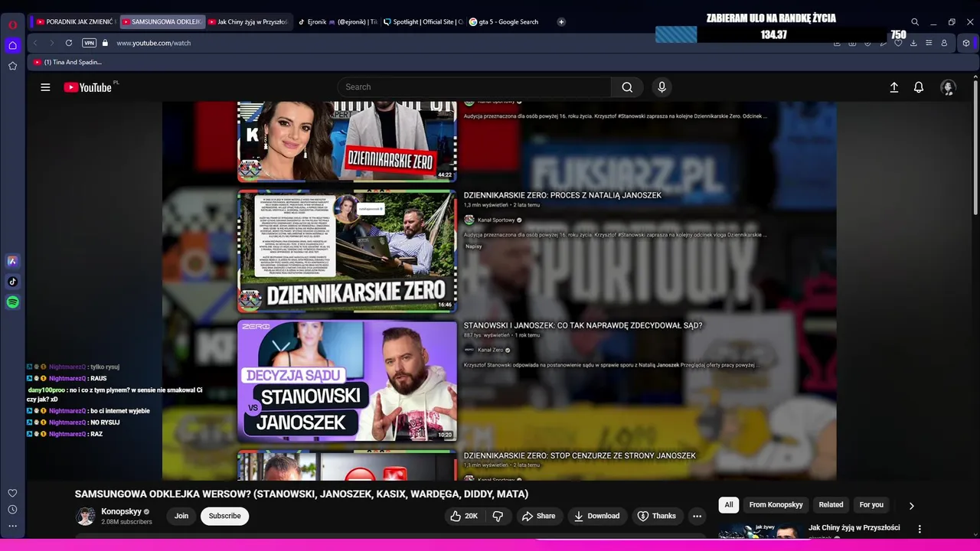Screen dimensions: 980x551
Task: Open TikTok icon in Opera sidebar
Action: (12, 282)
